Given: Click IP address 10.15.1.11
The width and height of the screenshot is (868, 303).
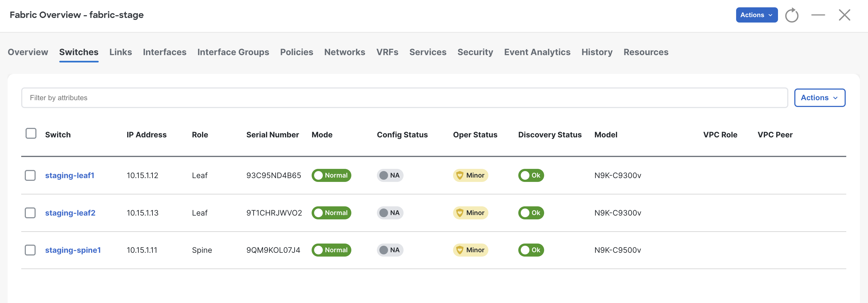Looking at the screenshot, I should tap(142, 250).
